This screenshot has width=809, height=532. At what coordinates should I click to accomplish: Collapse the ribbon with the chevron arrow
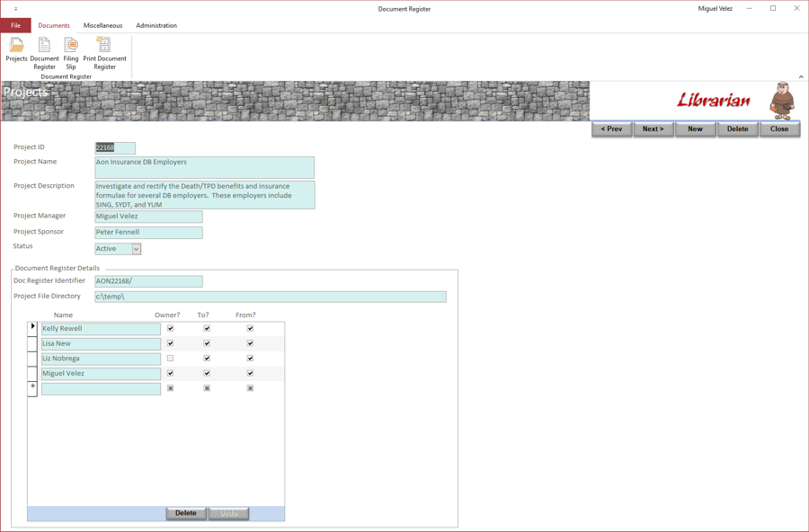point(801,76)
